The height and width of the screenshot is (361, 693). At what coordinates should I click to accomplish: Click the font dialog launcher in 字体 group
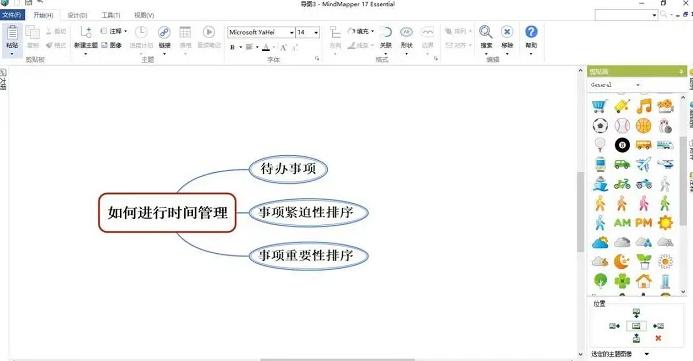(x=317, y=58)
